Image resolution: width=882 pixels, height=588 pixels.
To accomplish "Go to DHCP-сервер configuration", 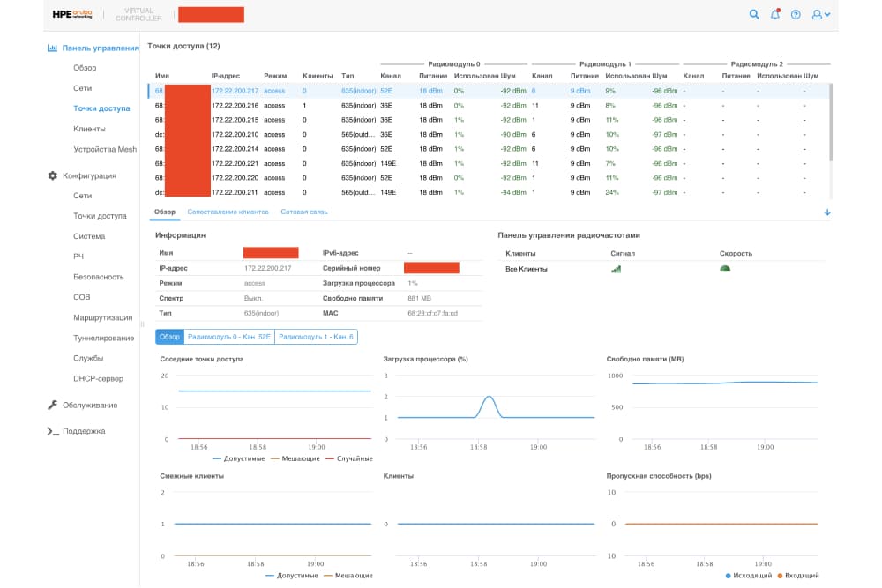I will (x=98, y=379).
